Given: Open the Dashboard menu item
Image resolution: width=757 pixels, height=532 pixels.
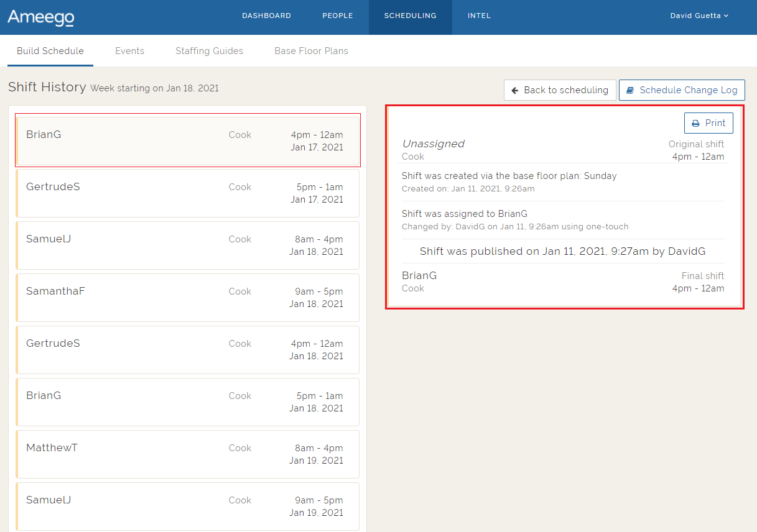Looking at the screenshot, I should pos(266,16).
